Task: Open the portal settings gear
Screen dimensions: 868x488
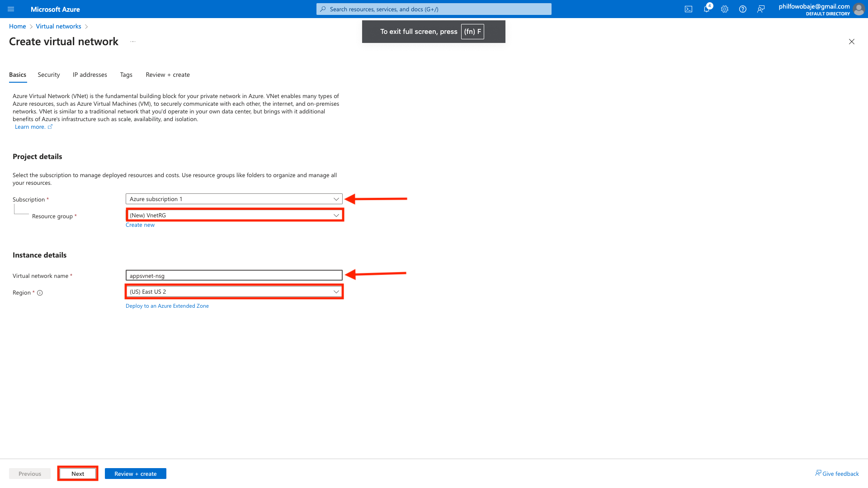Action: point(725,9)
